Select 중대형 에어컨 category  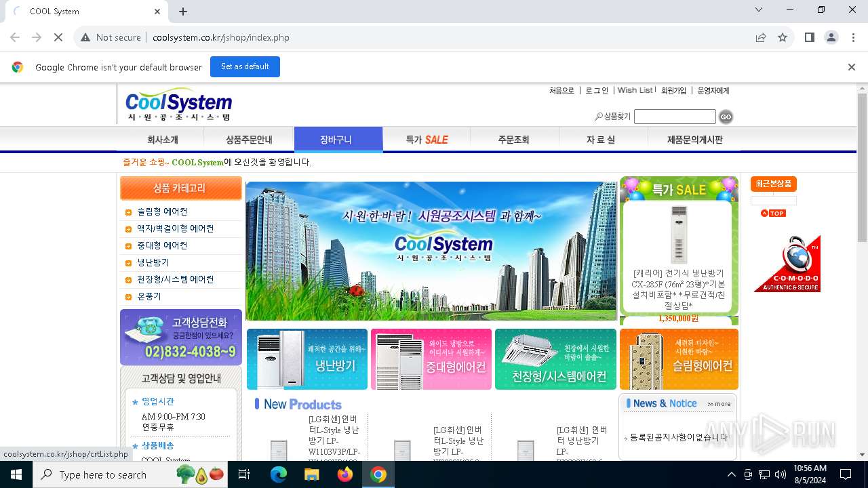click(162, 245)
